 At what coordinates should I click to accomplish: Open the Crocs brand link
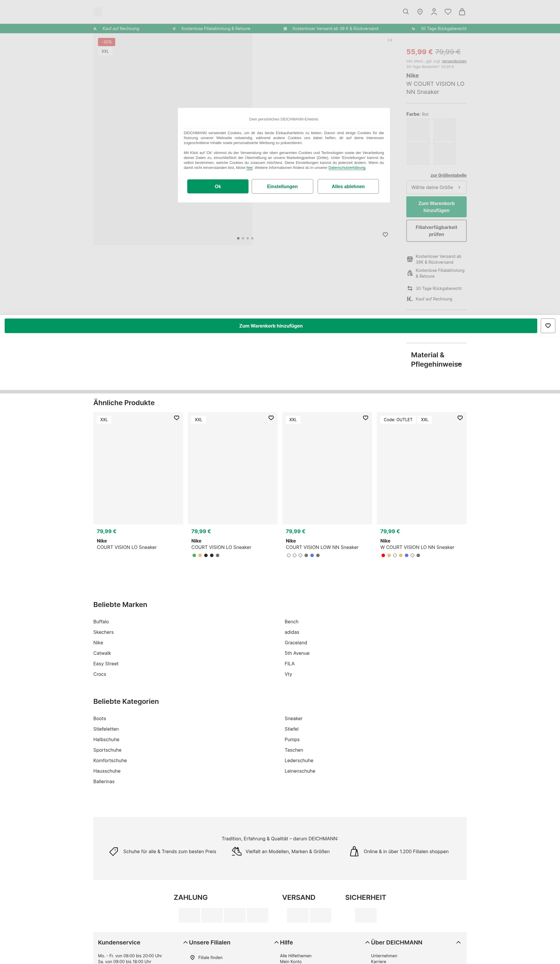[x=99, y=674]
